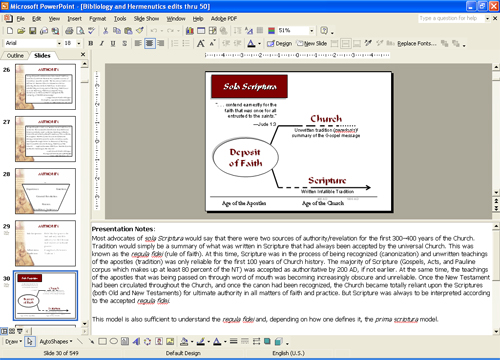
Task: Expand the Arial font name dropdown
Action: (x=59, y=43)
